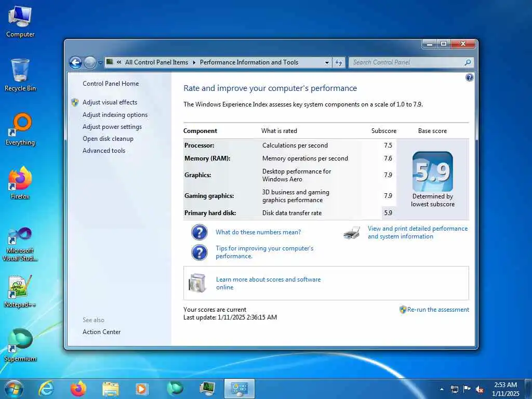Click the question icon beside What do these numbers mean
Image resolution: width=532 pixels, height=399 pixels.
(199, 232)
